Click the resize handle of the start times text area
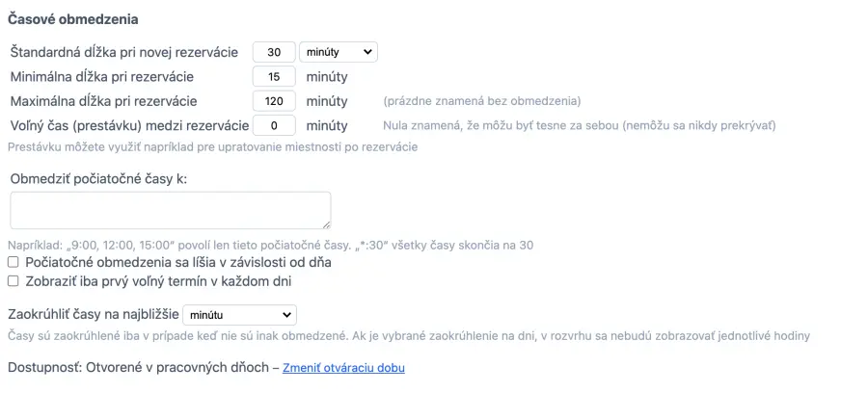The image size is (868, 393). coord(326,224)
